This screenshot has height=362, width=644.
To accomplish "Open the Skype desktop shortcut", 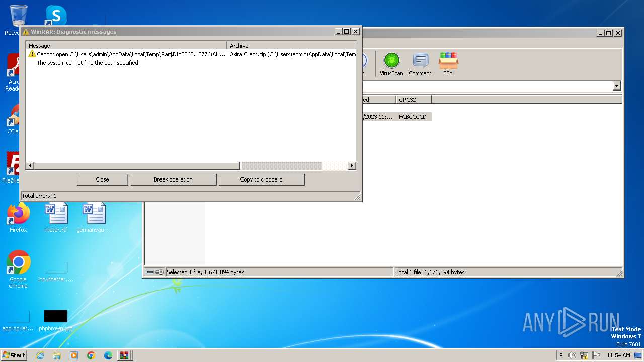I will [x=56, y=16].
